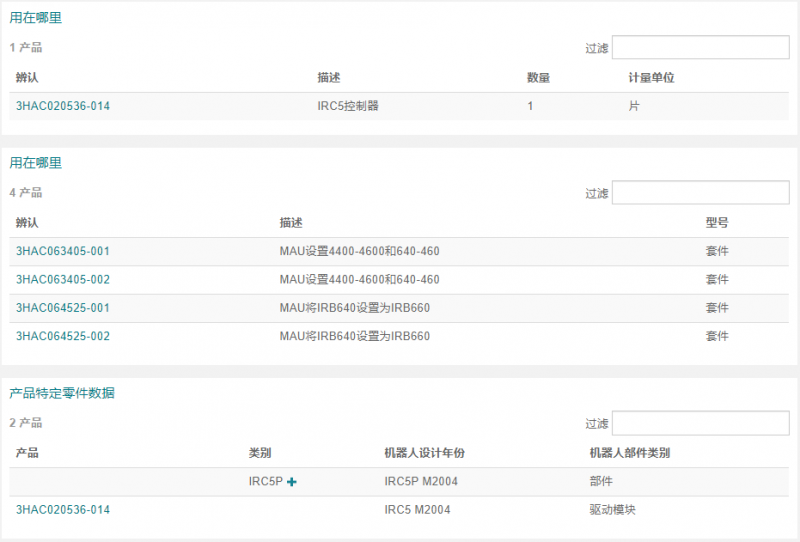800x542 pixels.
Task: Select the 驱动模块 cell
Action: pyautogui.click(x=612, y=510)
